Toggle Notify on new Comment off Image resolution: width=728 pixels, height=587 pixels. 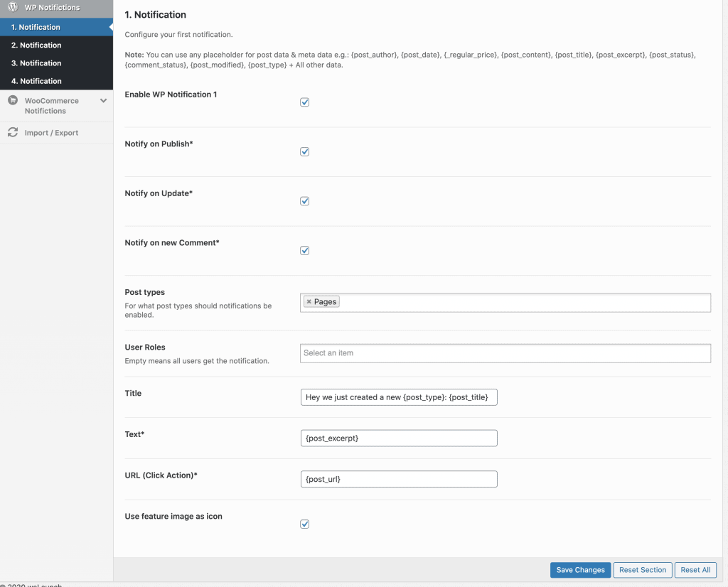304,250
